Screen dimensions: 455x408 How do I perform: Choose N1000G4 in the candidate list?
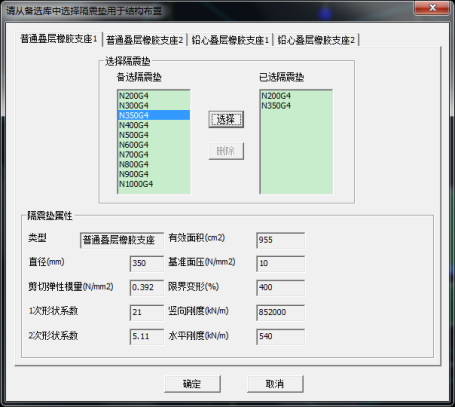[154, 184]
